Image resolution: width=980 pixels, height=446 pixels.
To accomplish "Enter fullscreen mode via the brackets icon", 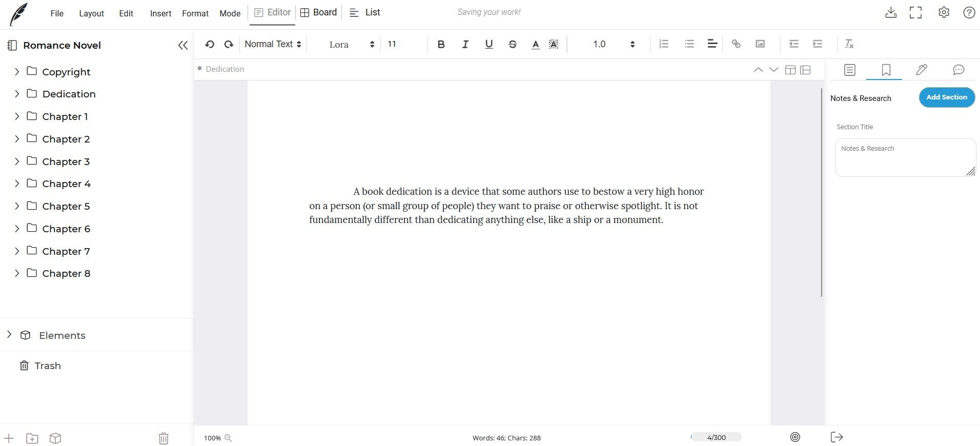I will [915, 13].
